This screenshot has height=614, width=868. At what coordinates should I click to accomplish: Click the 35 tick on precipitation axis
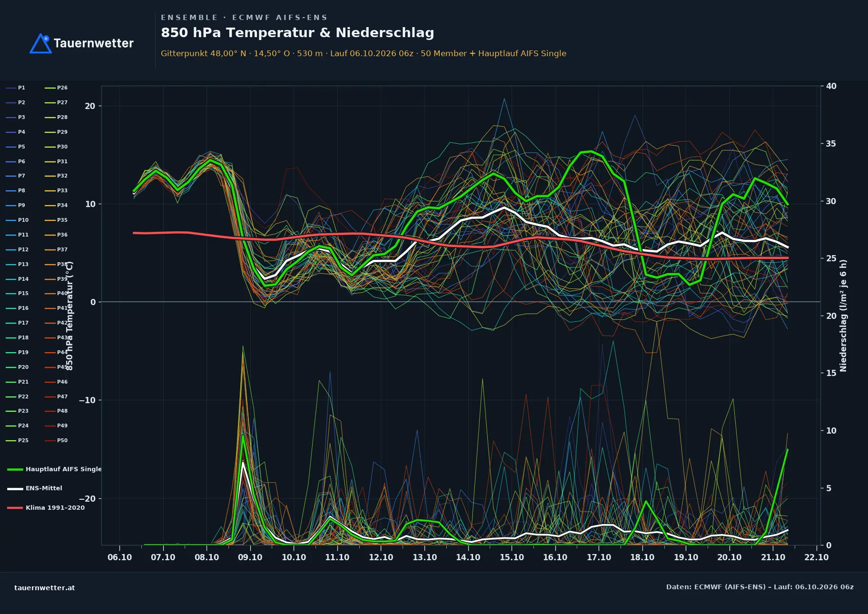pyautogui.click(x=831, y=144)
